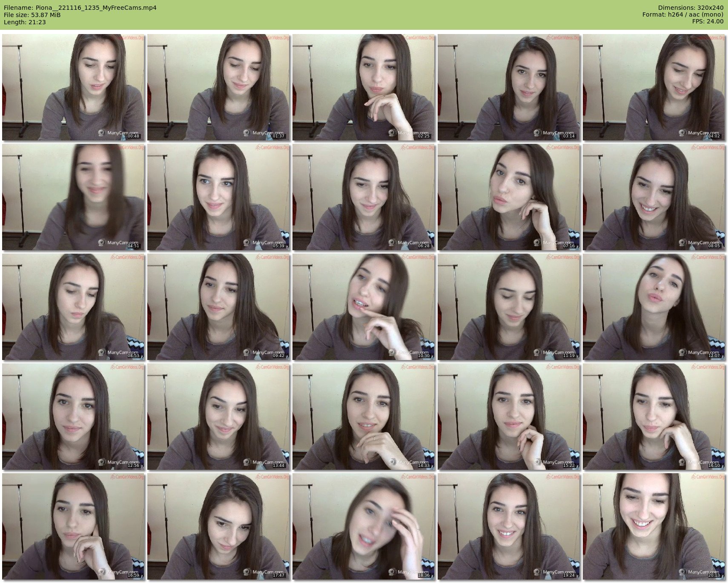This screenshot has width=728, height=583.
Task: Open the thumbnail stamped 08:53
Action: (x=73, y=307)
